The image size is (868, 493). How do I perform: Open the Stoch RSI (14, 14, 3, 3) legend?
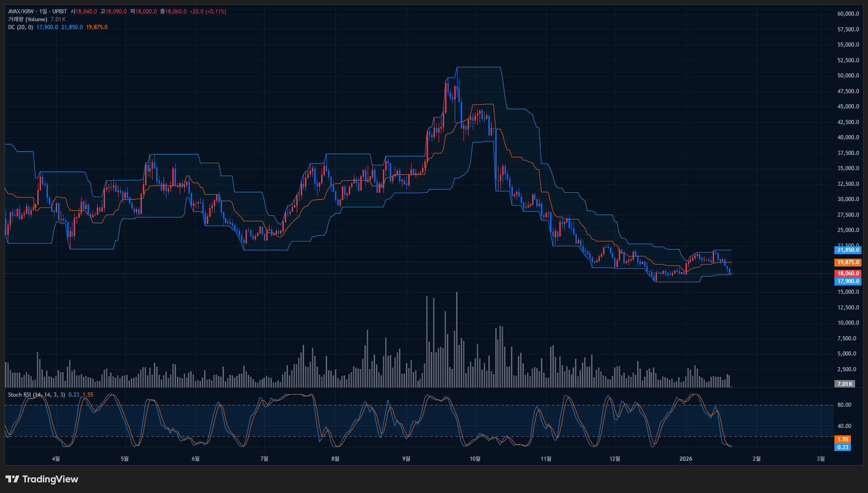pyautogui.click(x=36, y=395)
